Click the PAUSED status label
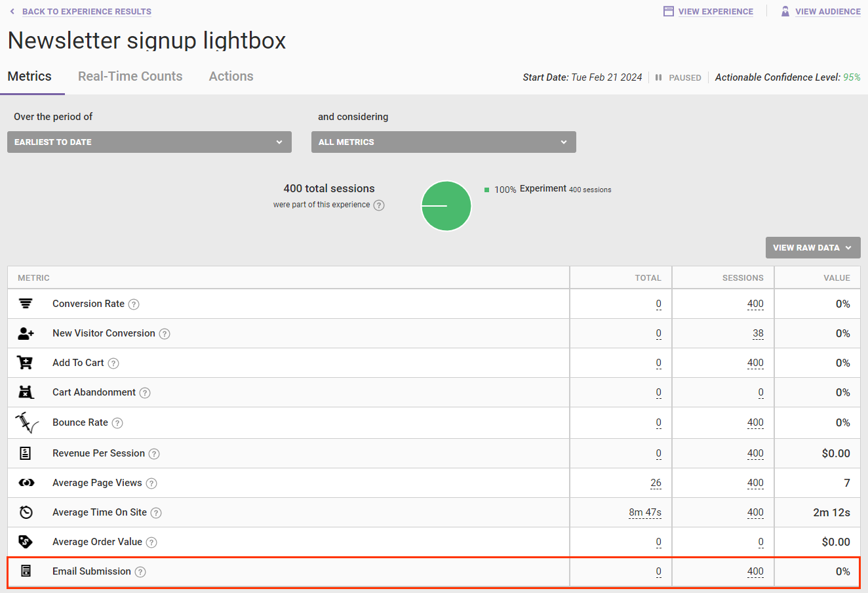 pyautogui.click(x=685, y=77)
